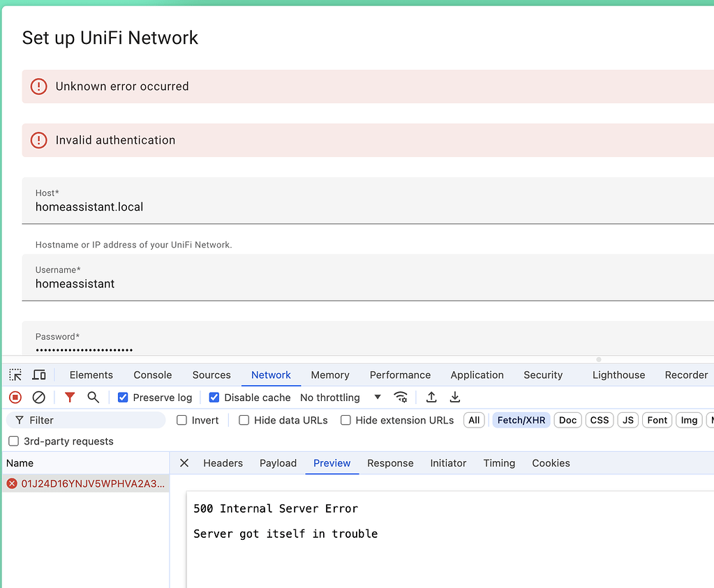Screen dimensions: 714x588
Task: Enable the Hide data URLs checkbox
Action: (x=244, y=420)
